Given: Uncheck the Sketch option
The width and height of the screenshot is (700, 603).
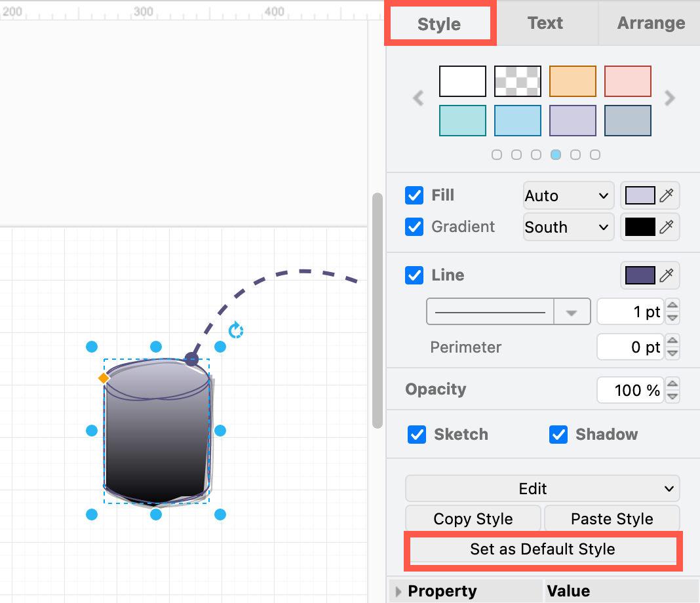Looking at the screenshot, I should tap(417, 435).
